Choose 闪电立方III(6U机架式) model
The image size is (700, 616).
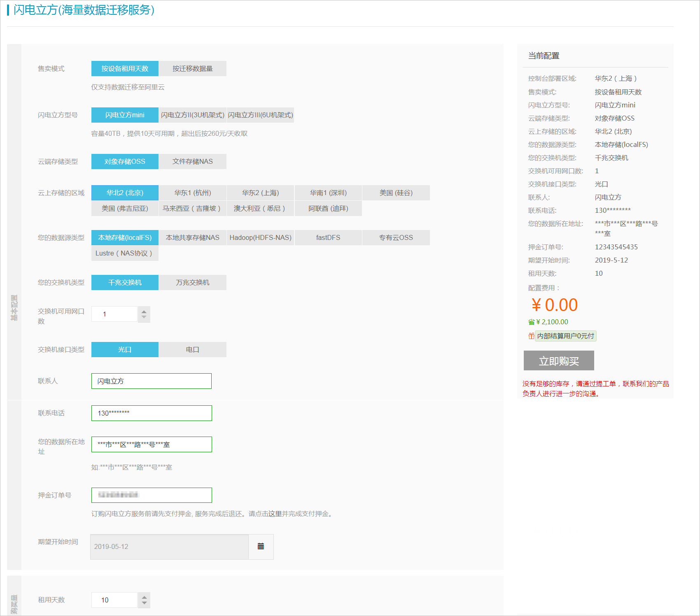(x=261, y=115)
